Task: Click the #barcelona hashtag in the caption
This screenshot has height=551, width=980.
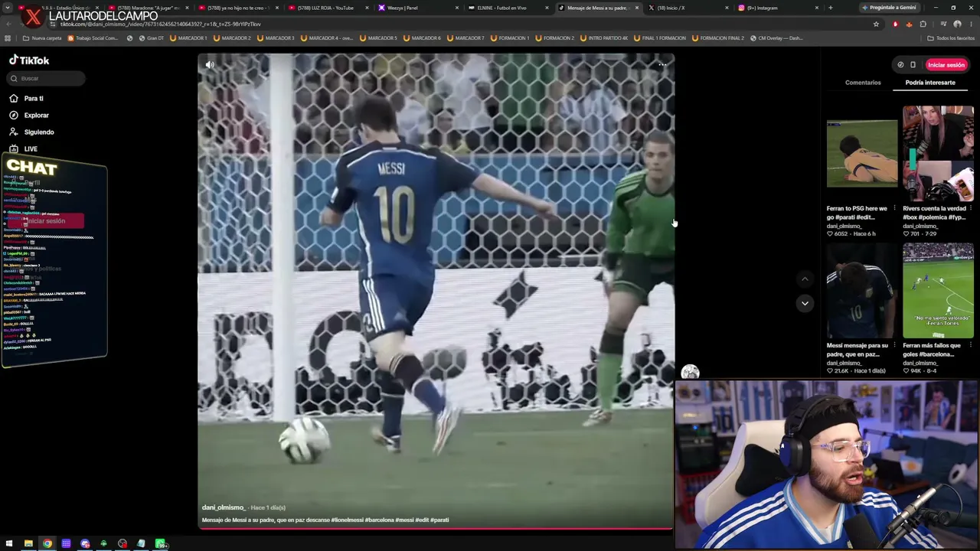Action: pyautogui.click(x=379, y=520)
